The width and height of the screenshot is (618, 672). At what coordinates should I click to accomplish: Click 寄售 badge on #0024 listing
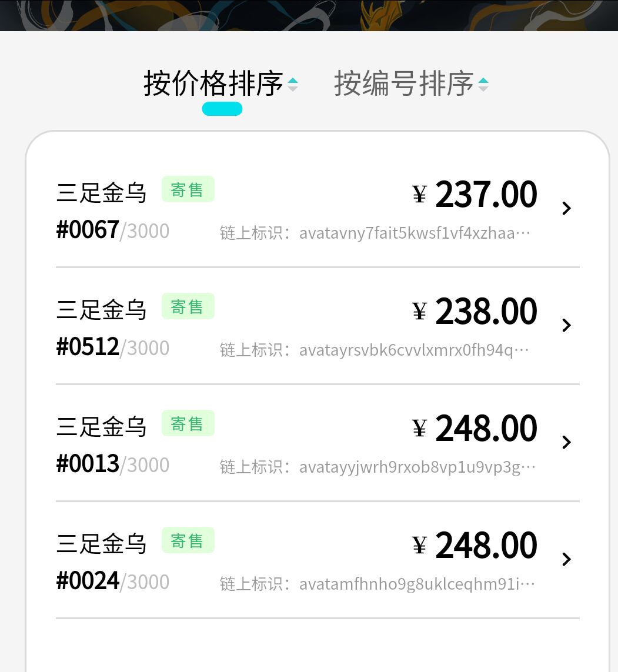pyautogui.click(x=188, y=541)
